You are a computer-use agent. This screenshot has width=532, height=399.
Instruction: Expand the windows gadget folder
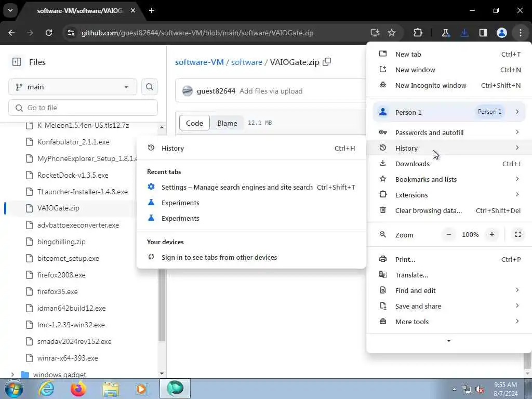pyautogui.click(x=12, y=375)
